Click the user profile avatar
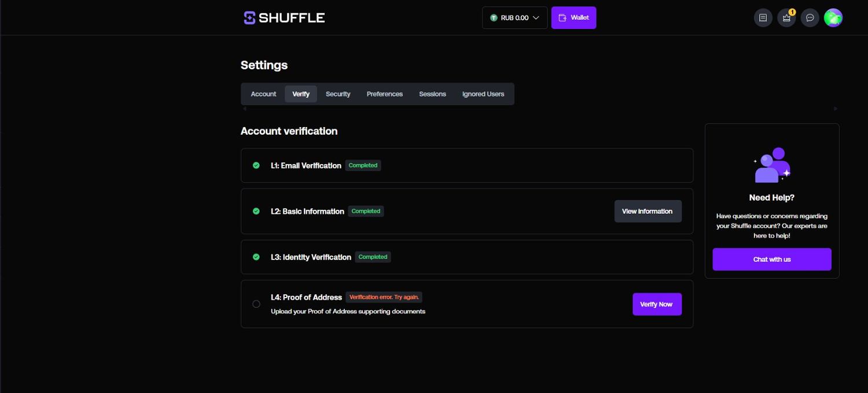This screenshot has width=868, height=393. pos(833,18)
